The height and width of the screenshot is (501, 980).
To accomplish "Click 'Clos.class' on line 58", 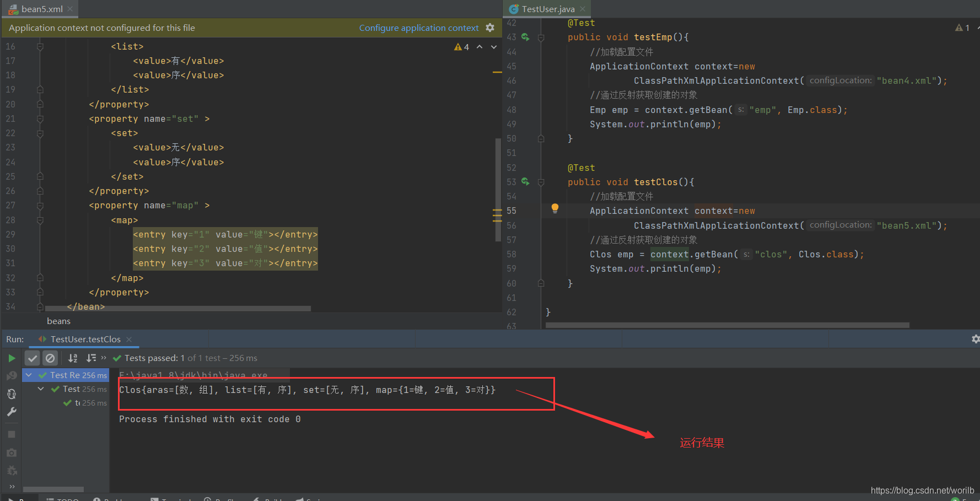I will 826,254.
